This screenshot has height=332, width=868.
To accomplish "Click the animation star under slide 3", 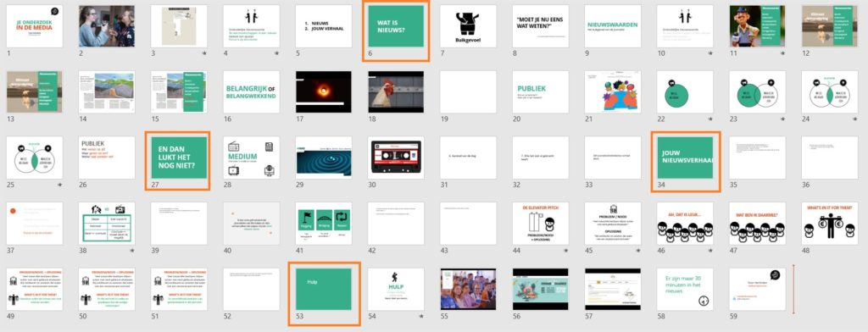I will pos(204,53).
